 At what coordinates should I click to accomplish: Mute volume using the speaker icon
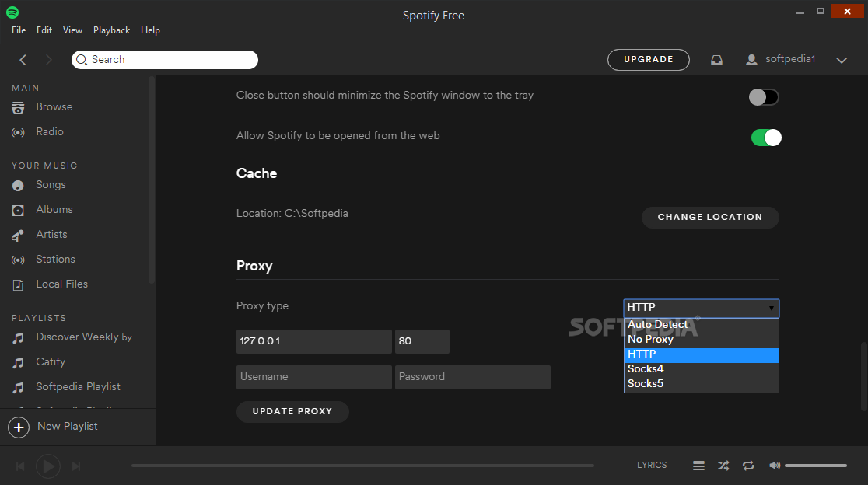click(775, 466)
